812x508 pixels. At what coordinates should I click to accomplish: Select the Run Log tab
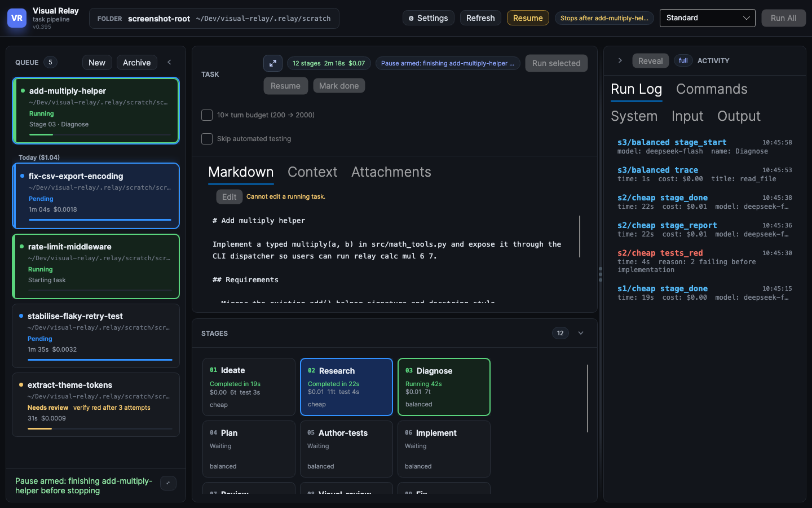pyautogui.click(x=637, y=89)
